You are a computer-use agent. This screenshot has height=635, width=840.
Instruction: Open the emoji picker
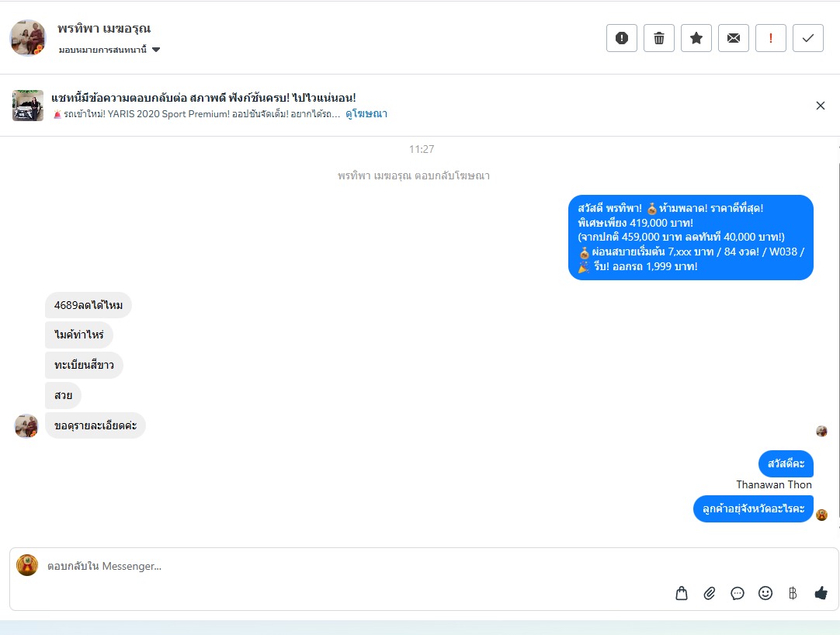[765, 593]
